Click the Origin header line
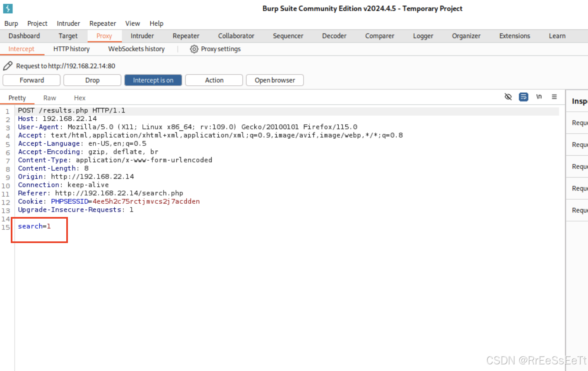Screen dimensions: 588x371 (x=76, y=177)
